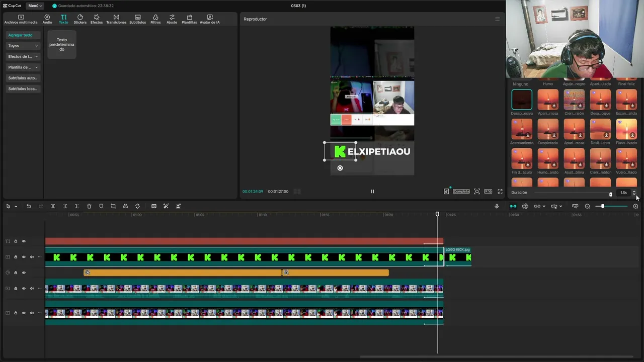Open the pointer tool mode dropdown arrow
Viewport: 644px width, 362px height.
(x=16, y=207)
